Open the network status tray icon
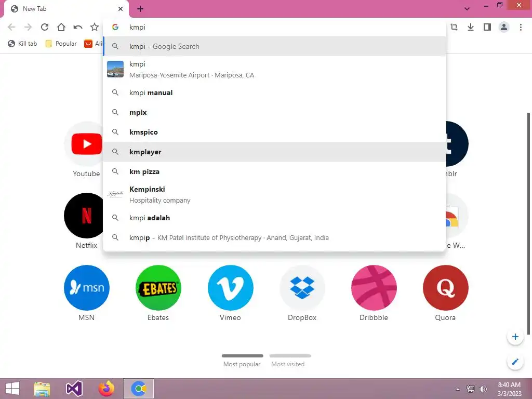The width and height of the screenshot is (532, 399). [x=471, y=389]
